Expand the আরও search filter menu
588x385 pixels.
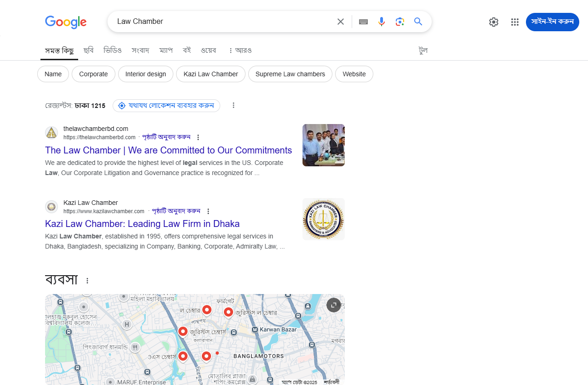tap(240, 50)
